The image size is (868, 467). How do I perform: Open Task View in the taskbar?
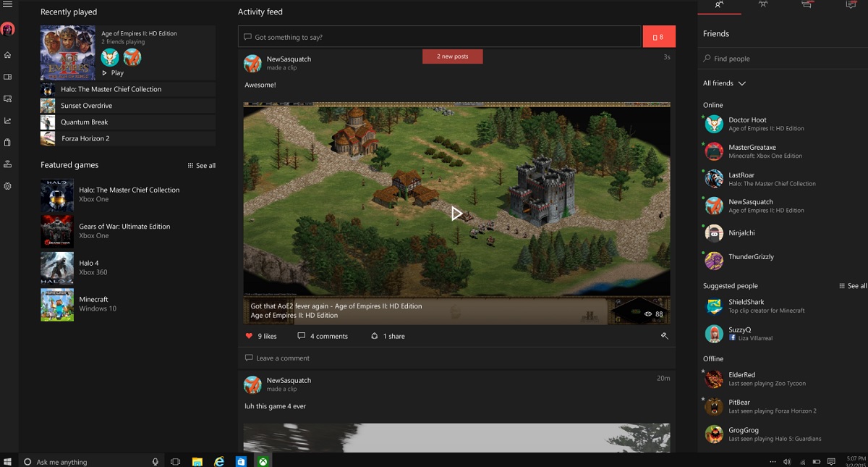(175, 461)
